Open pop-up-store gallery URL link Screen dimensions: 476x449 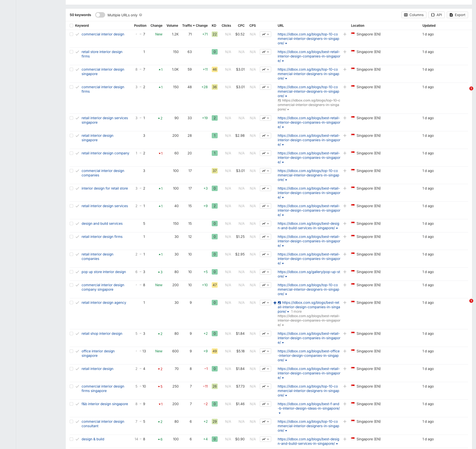pos(309,274)
